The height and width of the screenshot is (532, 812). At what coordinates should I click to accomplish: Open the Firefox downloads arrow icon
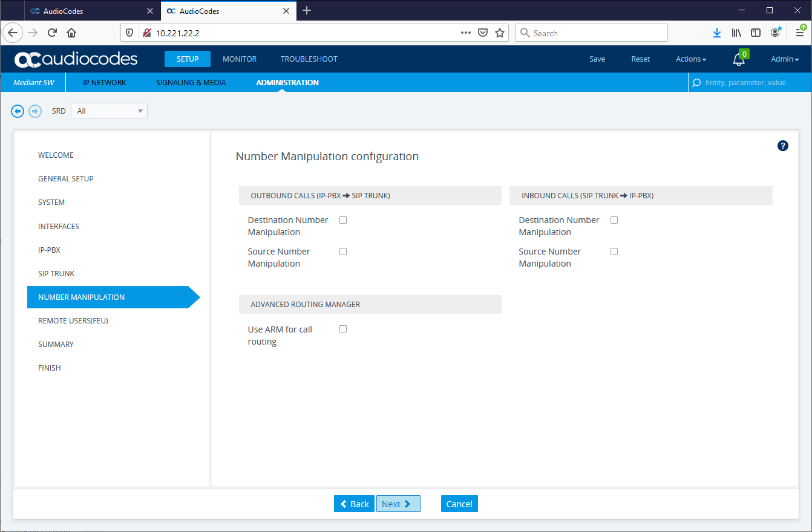pyautogui.click(x=717, y=33)
